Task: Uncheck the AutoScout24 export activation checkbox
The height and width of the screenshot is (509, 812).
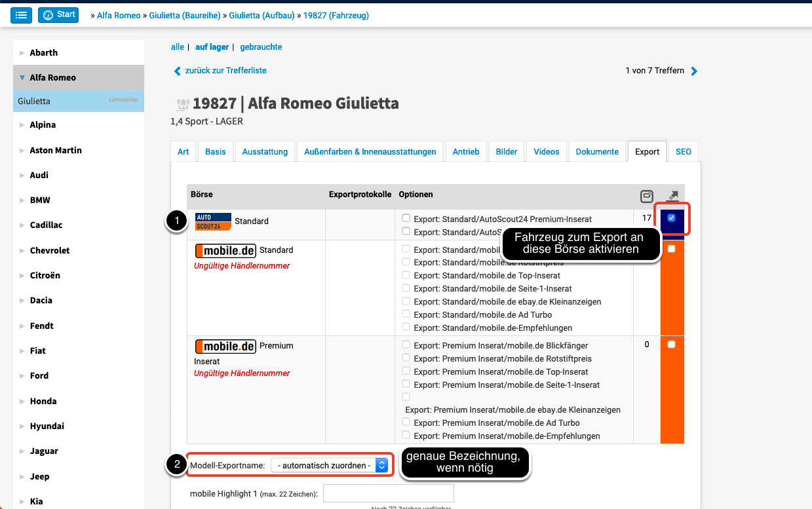Action: pyautogui.click(x=671, y=218)
